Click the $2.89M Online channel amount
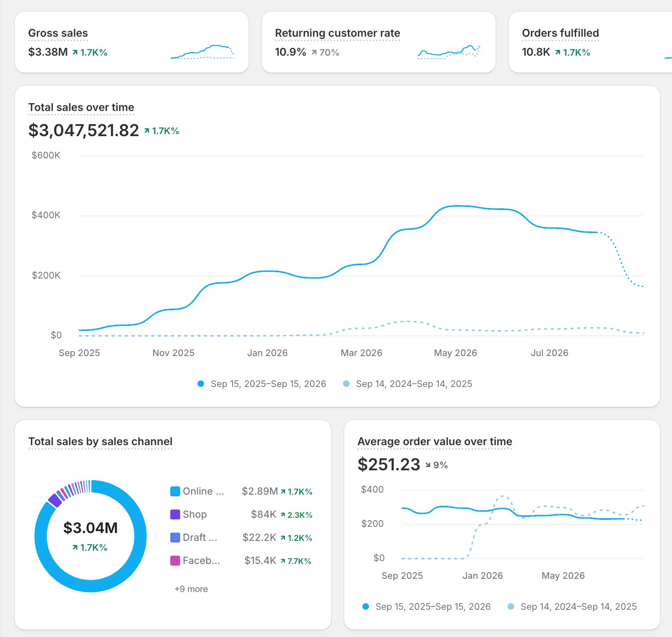This screenshot has height=637, width=672. click(260, 491)
